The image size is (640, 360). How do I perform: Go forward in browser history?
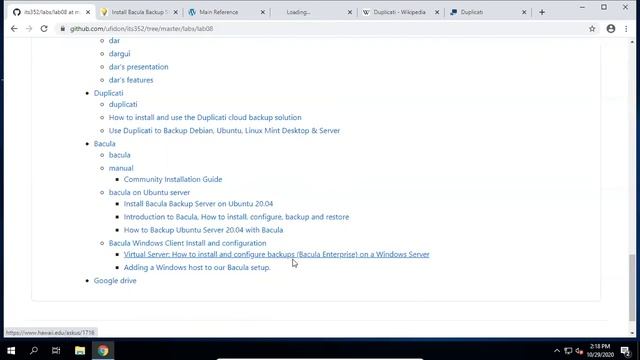point(29,29)
